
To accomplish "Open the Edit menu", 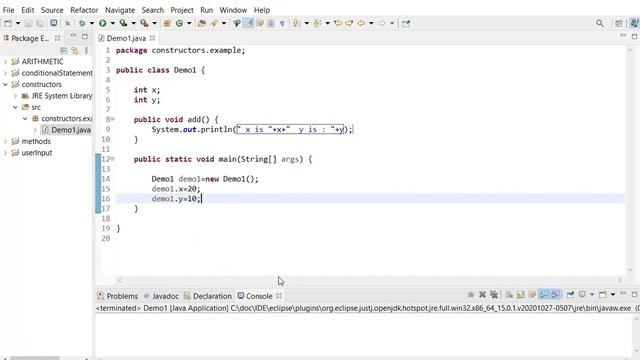I will 28,10.
